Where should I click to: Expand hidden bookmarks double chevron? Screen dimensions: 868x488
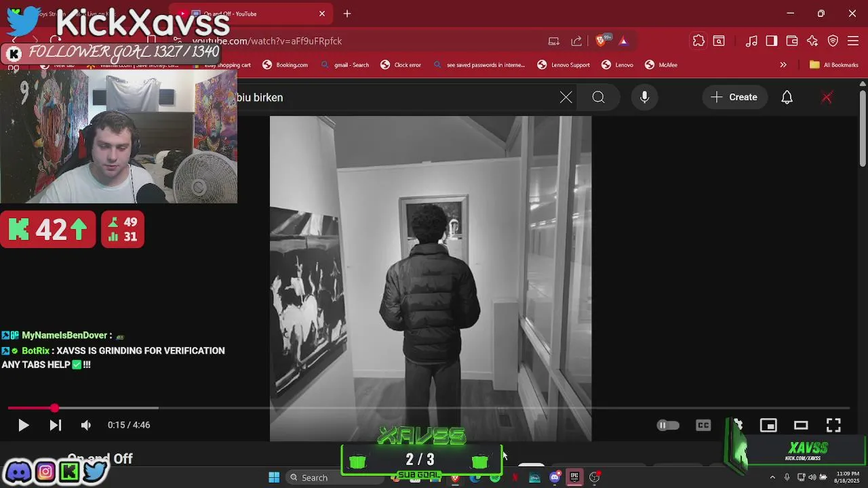[x=783, y=65]
